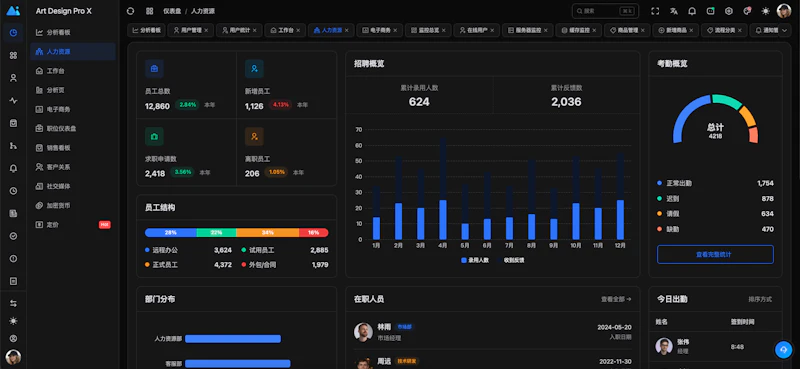Image resolution: width=800 pixels, height=369 pixels.
Task: Click the avatar at the left rail bottom
Action: coord(13,356)
